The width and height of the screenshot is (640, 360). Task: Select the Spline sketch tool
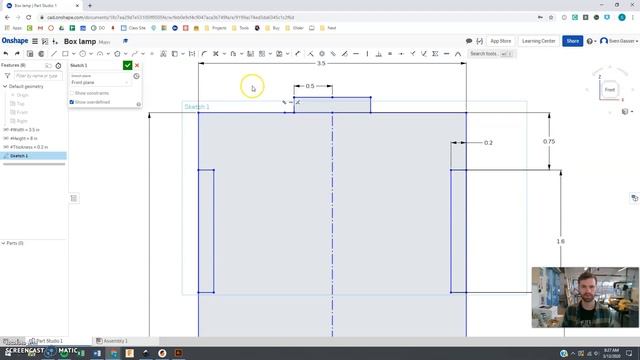(135, 53)
